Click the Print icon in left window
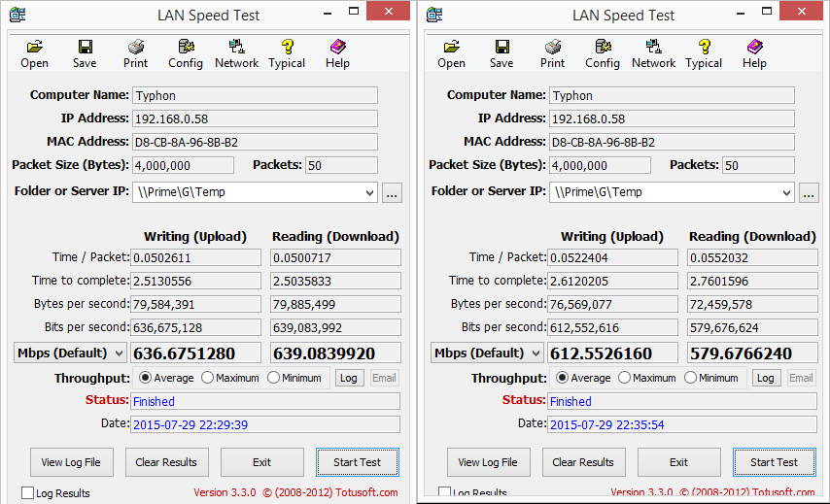Screen dimensions: 830x504 point(135,53)
